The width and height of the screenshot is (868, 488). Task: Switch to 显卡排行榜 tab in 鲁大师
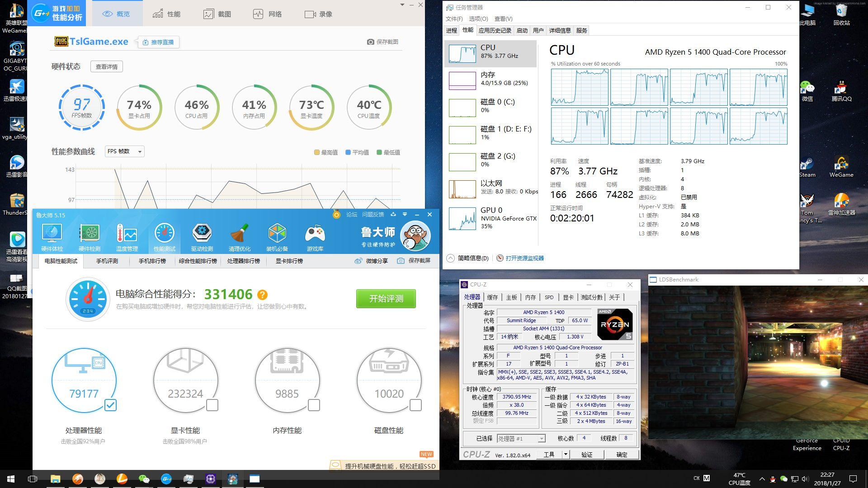click(x=289, y=261)
